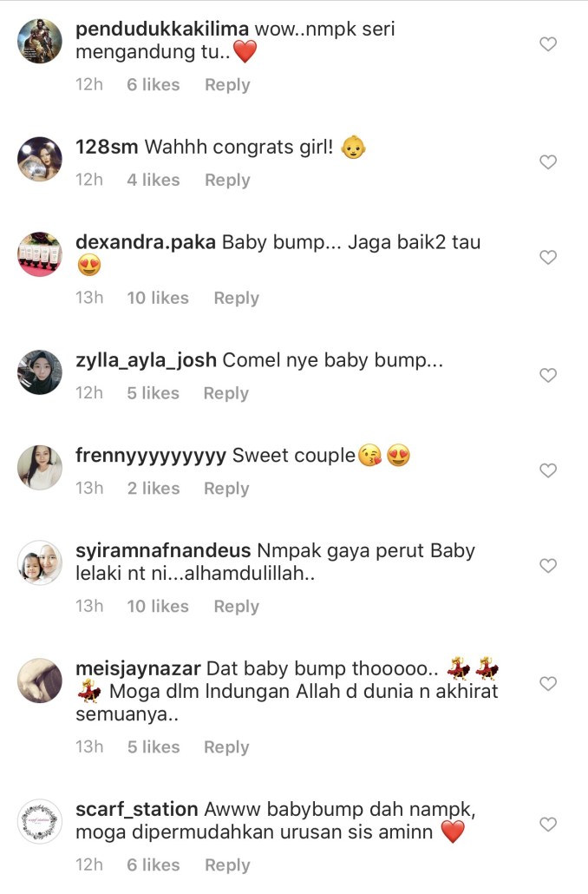The width and height of the screenshot is (588, 894).
Task: Open the syiramnafnandeus username link
Action: (x=163, y=551)
